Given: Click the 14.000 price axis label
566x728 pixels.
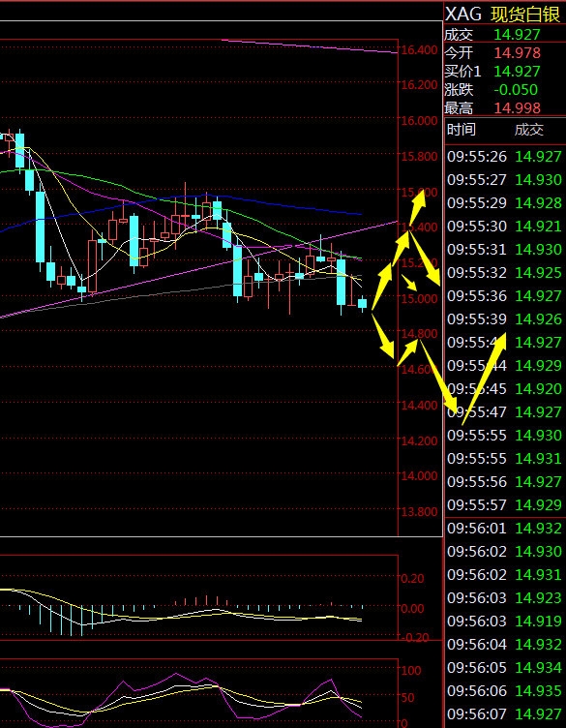Looking at the screenshot, I should coord(419,476).
